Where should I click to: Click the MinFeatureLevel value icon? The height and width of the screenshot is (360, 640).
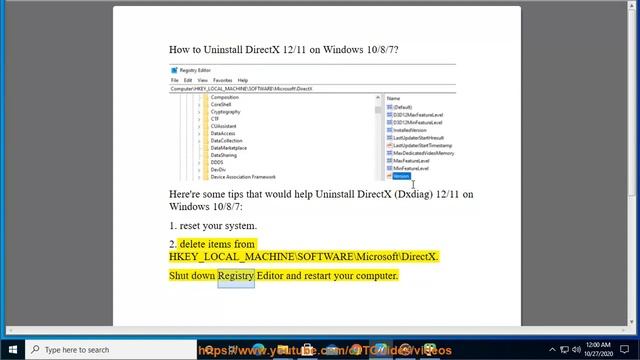pos(389,168)
